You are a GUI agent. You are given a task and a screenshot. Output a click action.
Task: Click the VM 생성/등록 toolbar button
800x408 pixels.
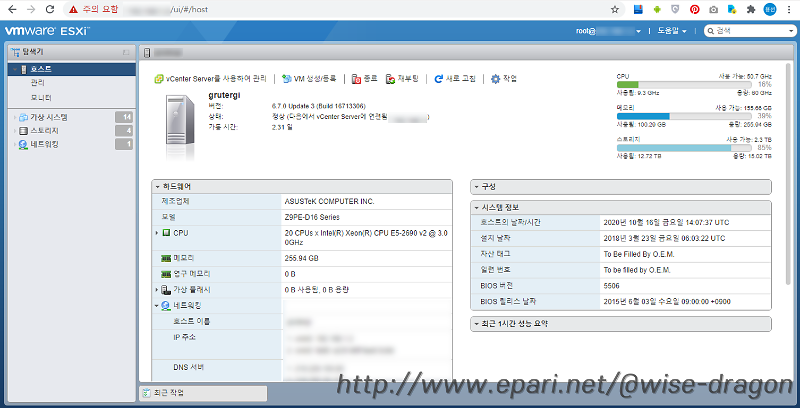[x=309, y=79]
